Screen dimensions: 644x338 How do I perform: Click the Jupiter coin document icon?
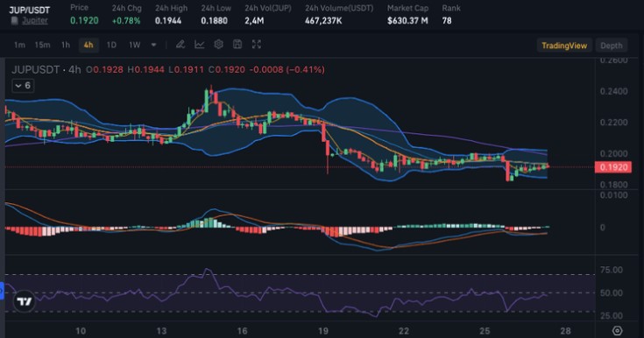[15, 20]
